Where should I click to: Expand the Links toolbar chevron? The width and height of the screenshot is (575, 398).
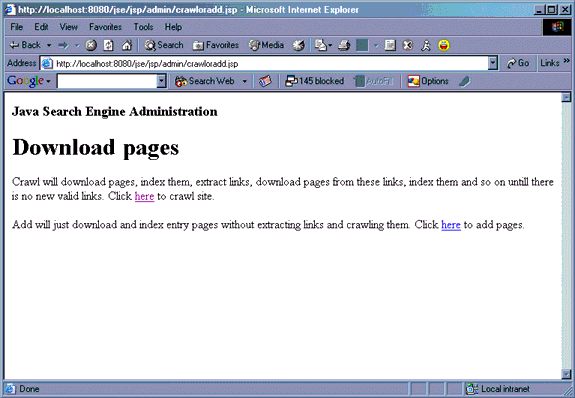point(567,61)
